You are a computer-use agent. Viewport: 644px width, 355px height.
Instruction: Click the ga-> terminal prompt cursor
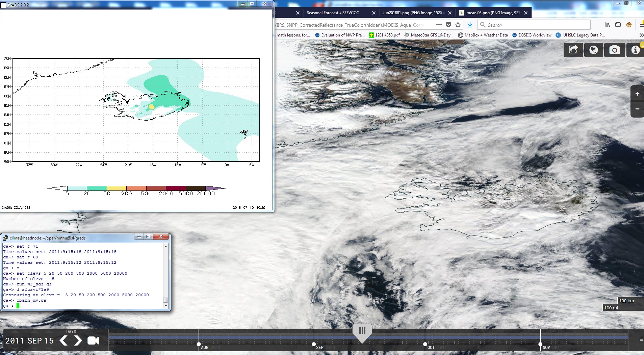click(x=18, y=306)
